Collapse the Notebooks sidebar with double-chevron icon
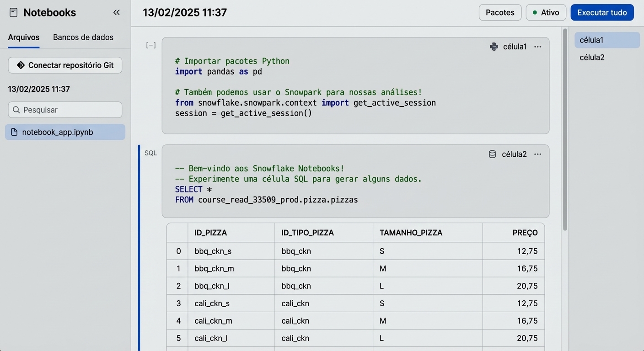This screenshot has height=351, width=644. 117,12
